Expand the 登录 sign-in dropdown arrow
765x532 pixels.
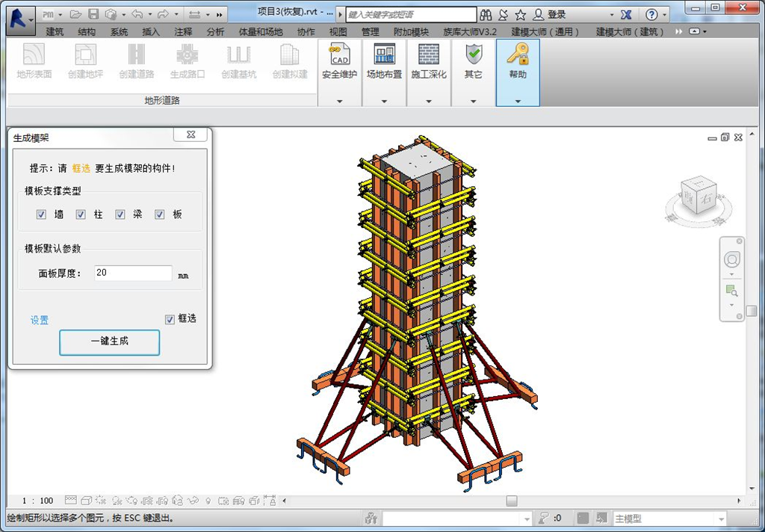[612, 15]
